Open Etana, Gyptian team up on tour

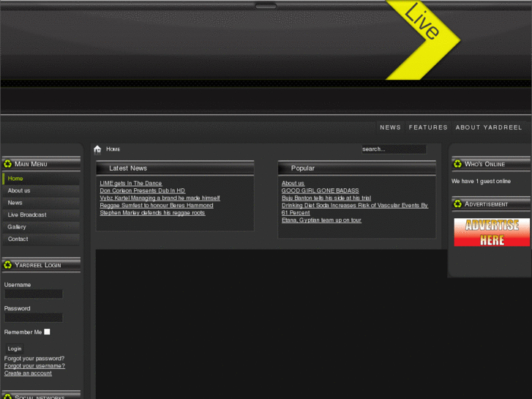(x=321, y=220)
